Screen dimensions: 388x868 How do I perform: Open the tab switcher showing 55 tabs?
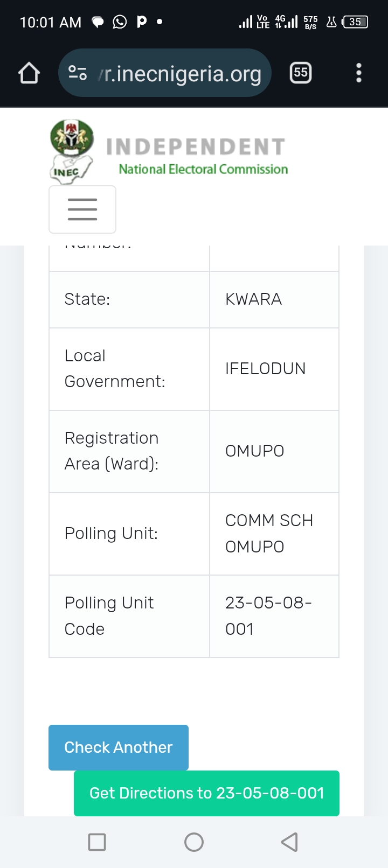tap(301, 73)
